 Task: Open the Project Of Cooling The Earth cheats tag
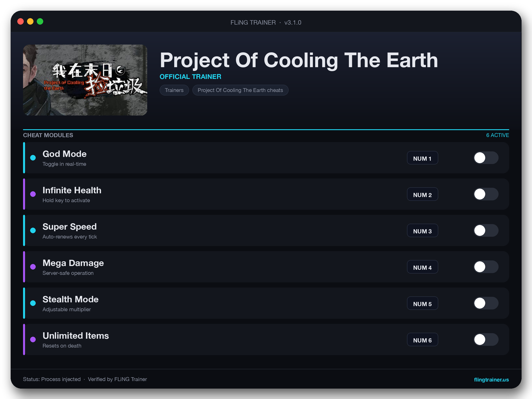(240, 90)
